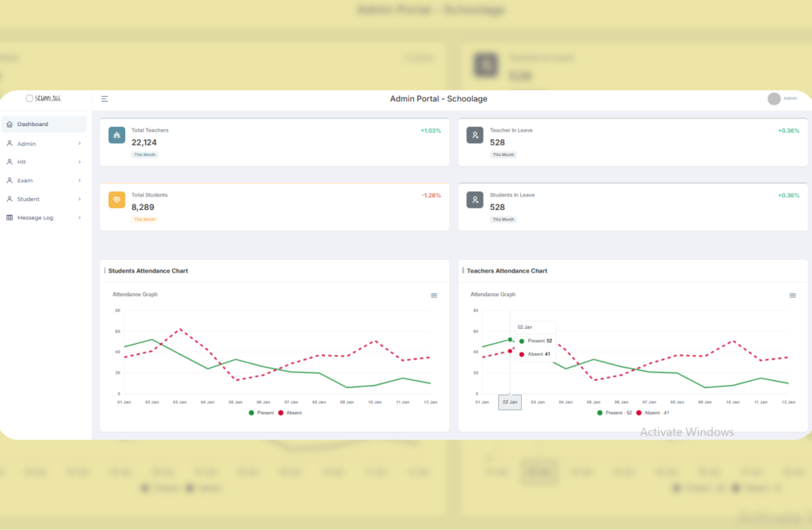This screenshot has width=812, height=530.
Task: Click the Admin user avatar
Action: pyautogui.click(x=774, y=99)
